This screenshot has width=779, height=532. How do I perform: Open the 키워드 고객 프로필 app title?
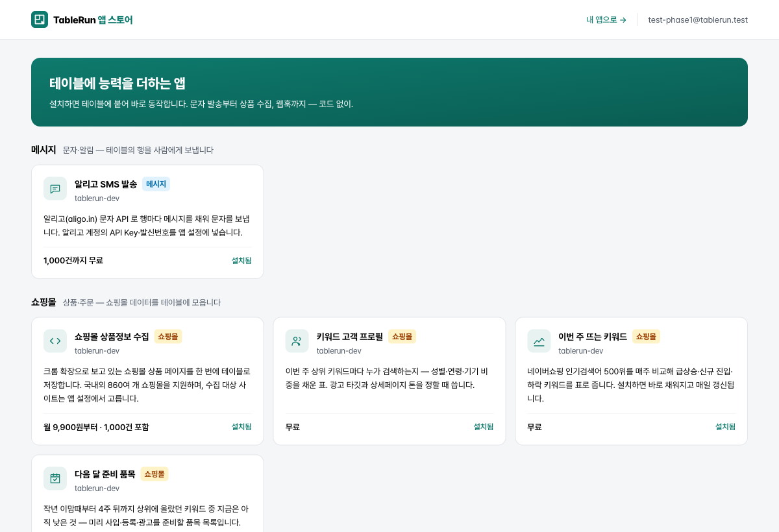pos(350,337)
